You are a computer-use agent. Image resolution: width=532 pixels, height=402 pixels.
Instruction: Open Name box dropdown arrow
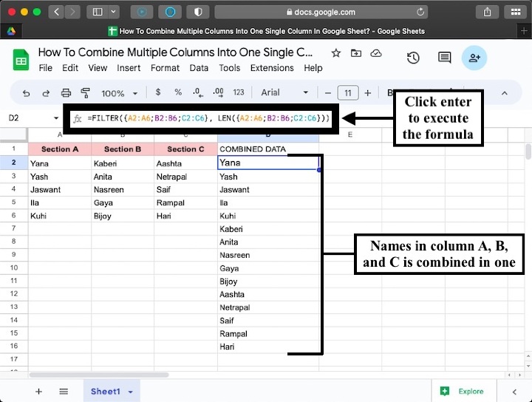(56, 118)
